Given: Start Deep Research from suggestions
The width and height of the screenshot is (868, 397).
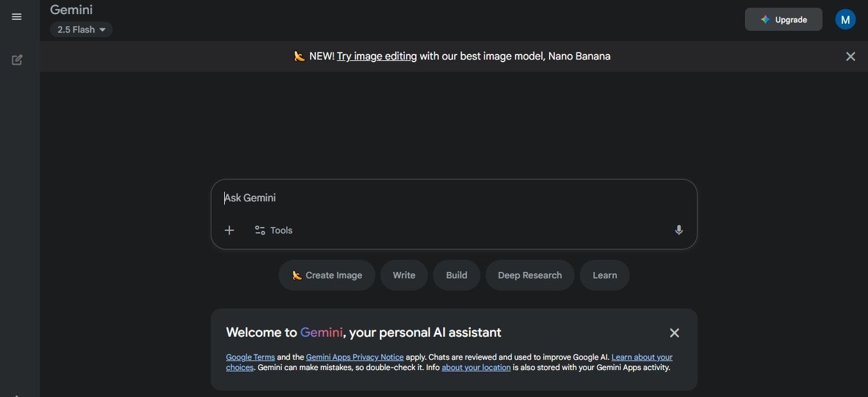Looking at the screenshot, I should click(x=530, y=275).
